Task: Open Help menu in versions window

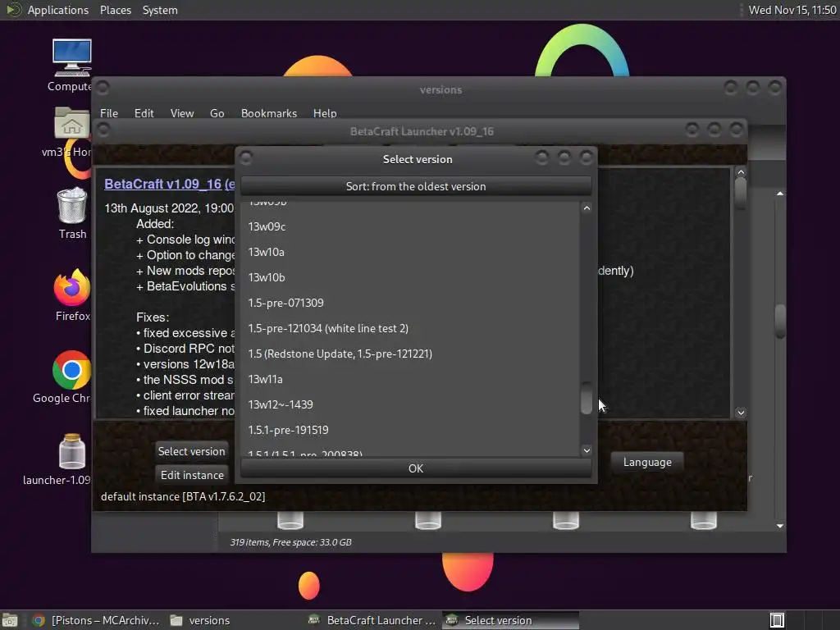Action: coord(325,113)
